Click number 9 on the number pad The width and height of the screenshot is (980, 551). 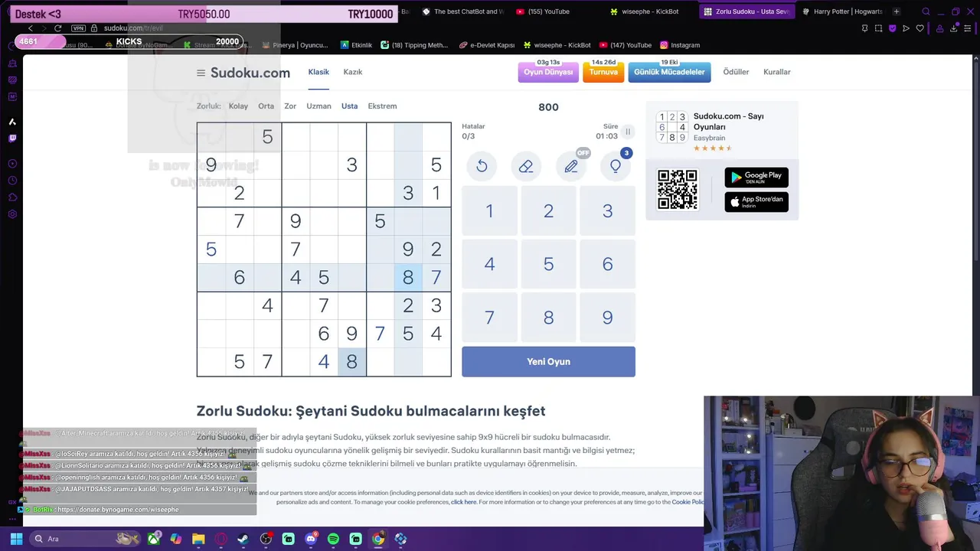coord(607,317)
